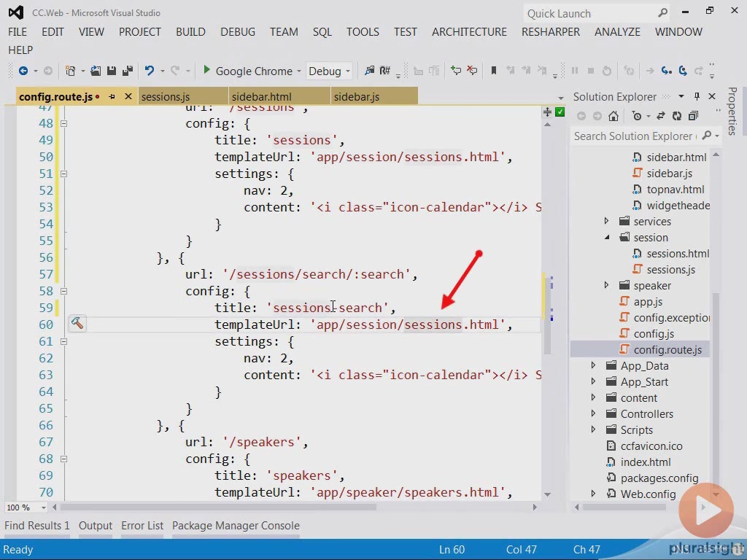Save the current file using the Save icon
This screenshot has height=560, width=747.
(112, 71)
